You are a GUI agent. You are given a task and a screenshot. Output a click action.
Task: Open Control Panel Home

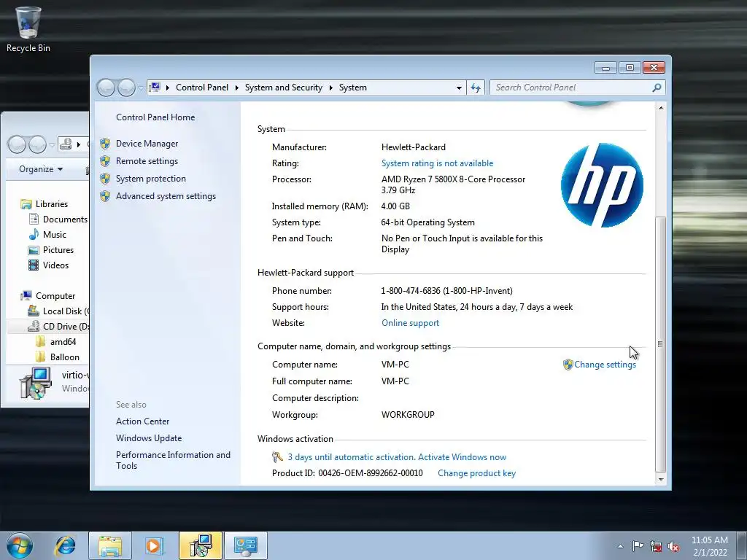(x=155, y=117)
